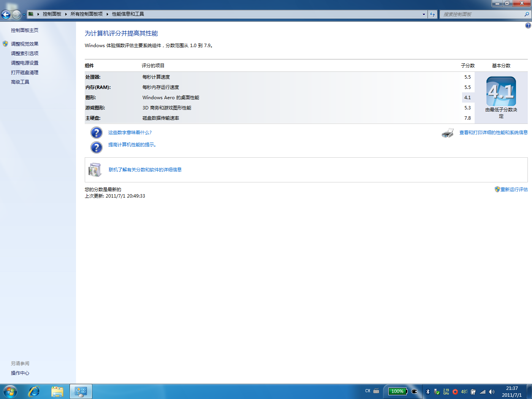The image size is (532, 399).
Task: Open 查看和打印详细的性能和系统信息 link
Action: [x=494, y=133]
